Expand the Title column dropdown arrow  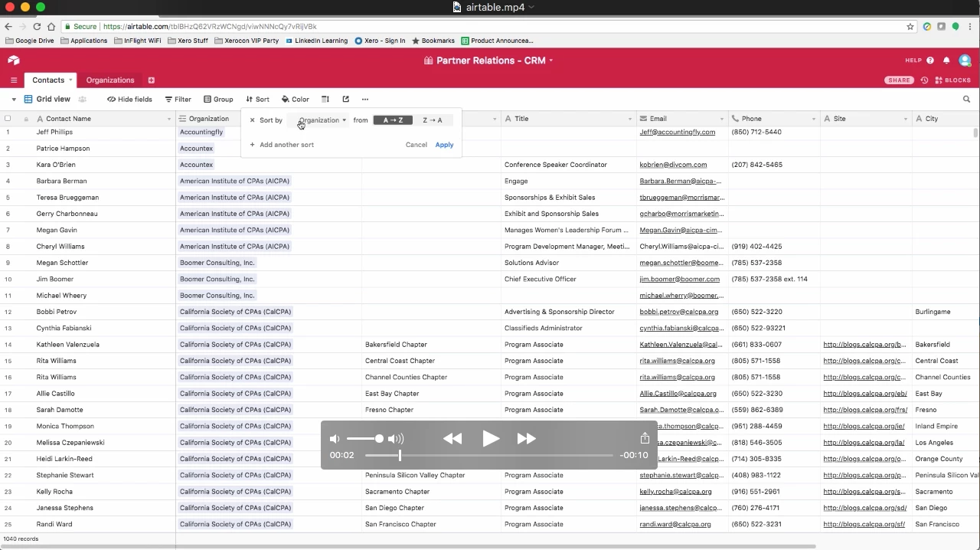tap(630, 119)
